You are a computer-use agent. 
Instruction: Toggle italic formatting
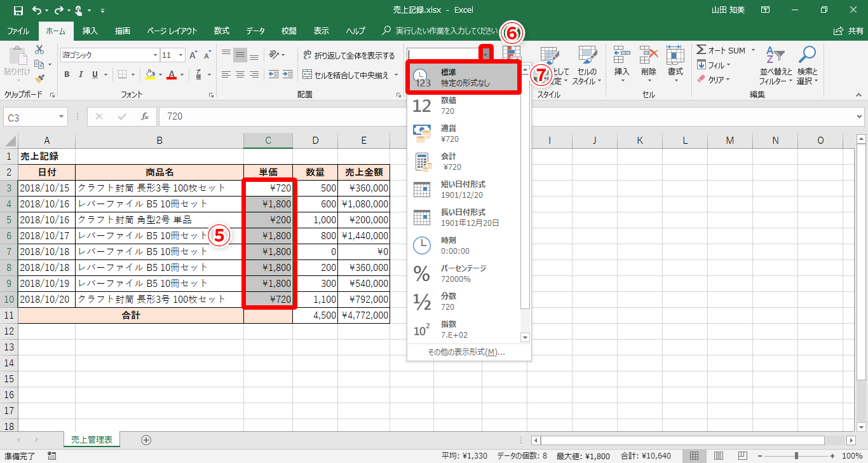coord(81,74)
